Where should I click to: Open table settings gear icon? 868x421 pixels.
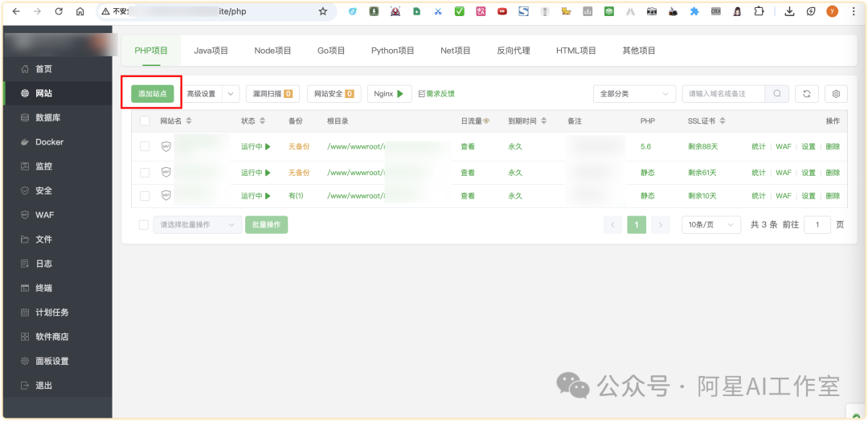click(x=836, y=94)
